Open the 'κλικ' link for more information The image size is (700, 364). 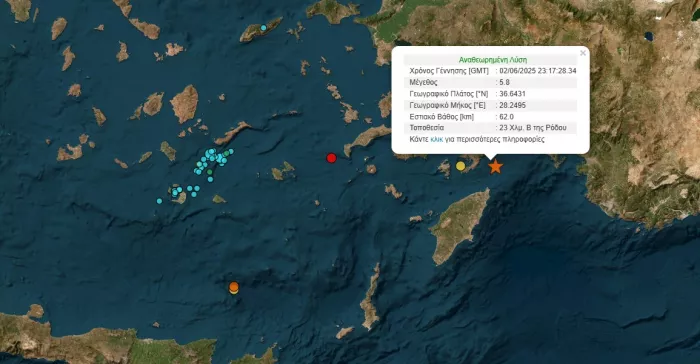click(x=437, y=139)
